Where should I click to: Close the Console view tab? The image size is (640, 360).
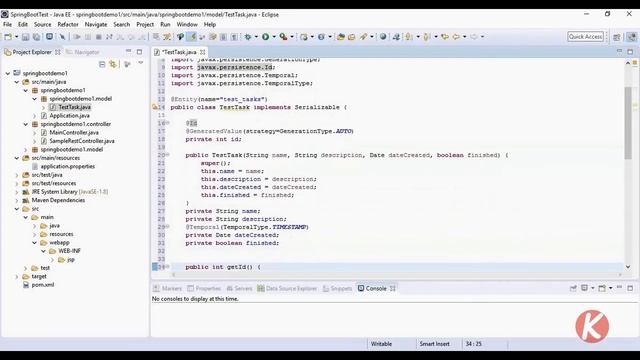coord(393,288)
